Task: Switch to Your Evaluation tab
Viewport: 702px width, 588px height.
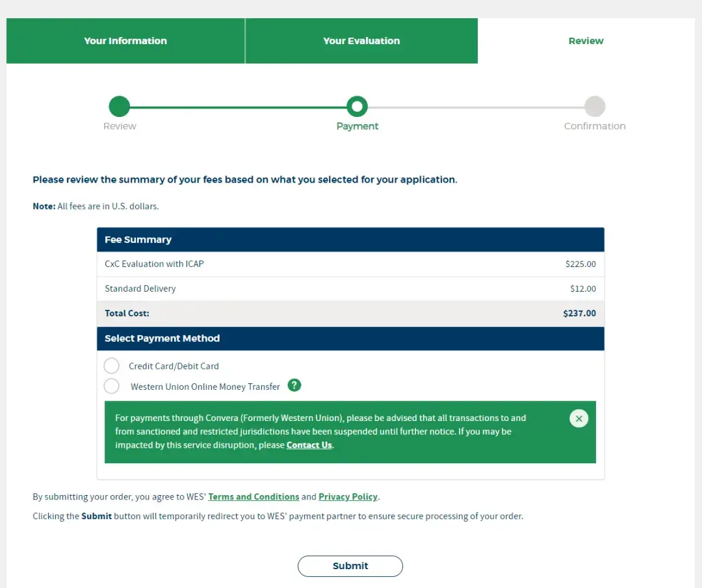Action: [361, 41]
